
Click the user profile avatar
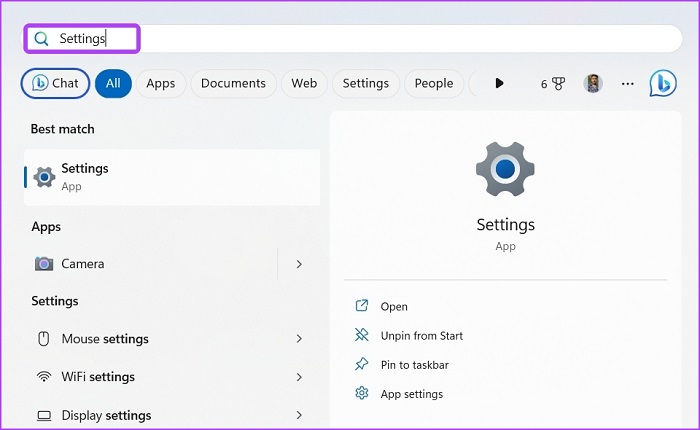pos(593,83)
